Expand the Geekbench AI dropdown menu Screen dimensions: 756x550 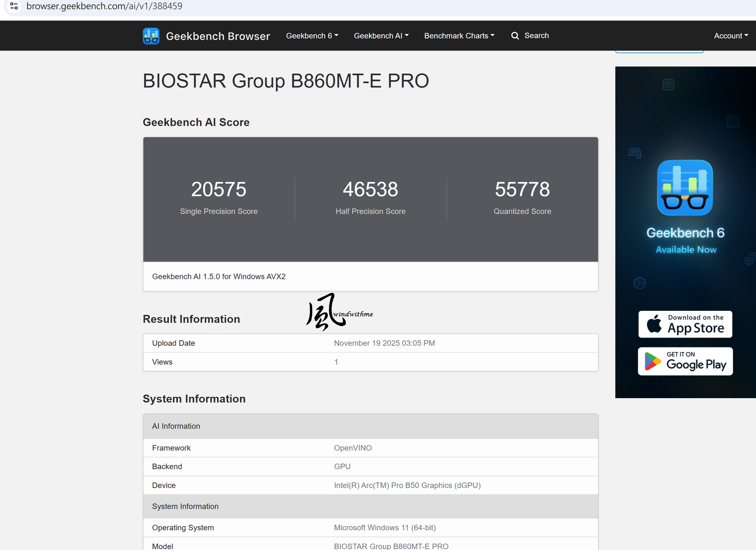coord(381,36)
